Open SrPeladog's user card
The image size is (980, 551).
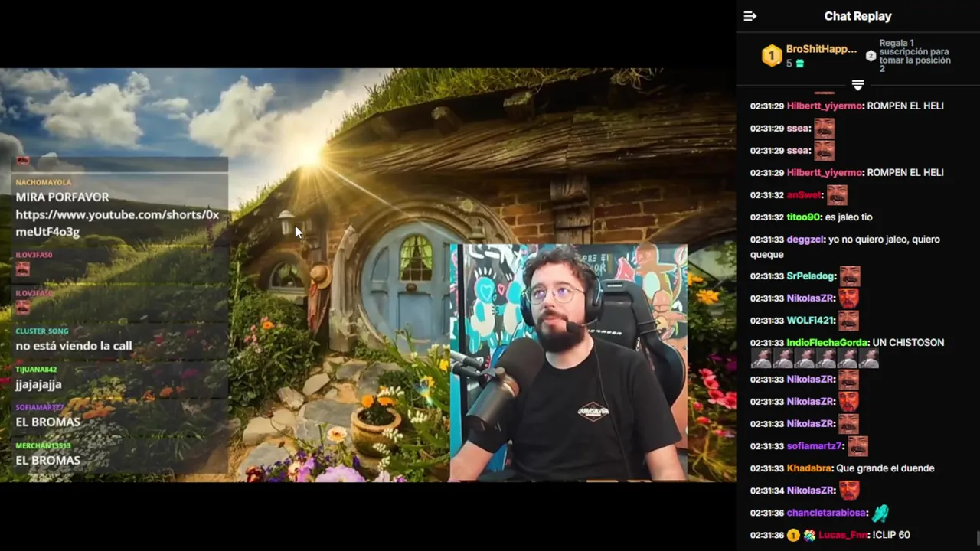coord(811,276)
